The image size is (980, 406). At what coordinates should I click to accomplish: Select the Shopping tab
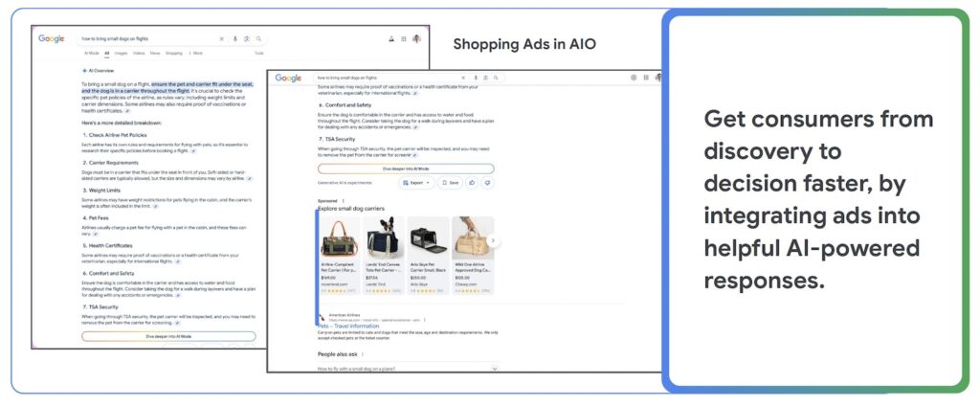(x=173, y=54)
